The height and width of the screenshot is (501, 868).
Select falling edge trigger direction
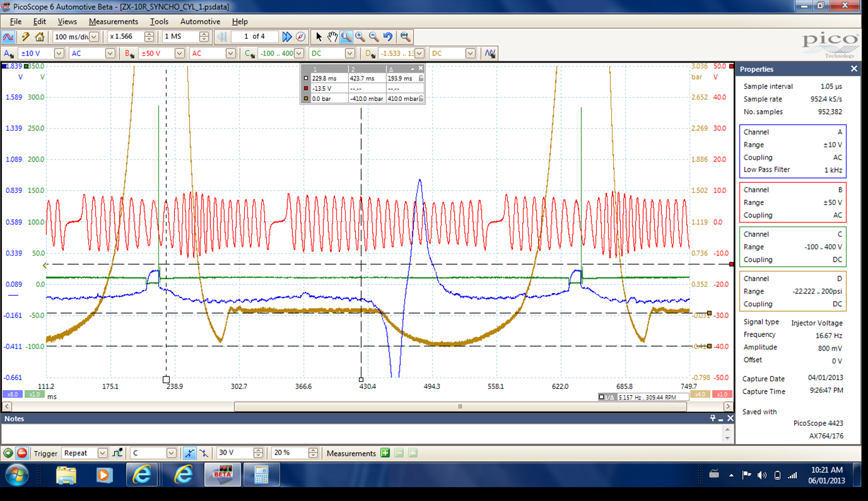point(204,453)
